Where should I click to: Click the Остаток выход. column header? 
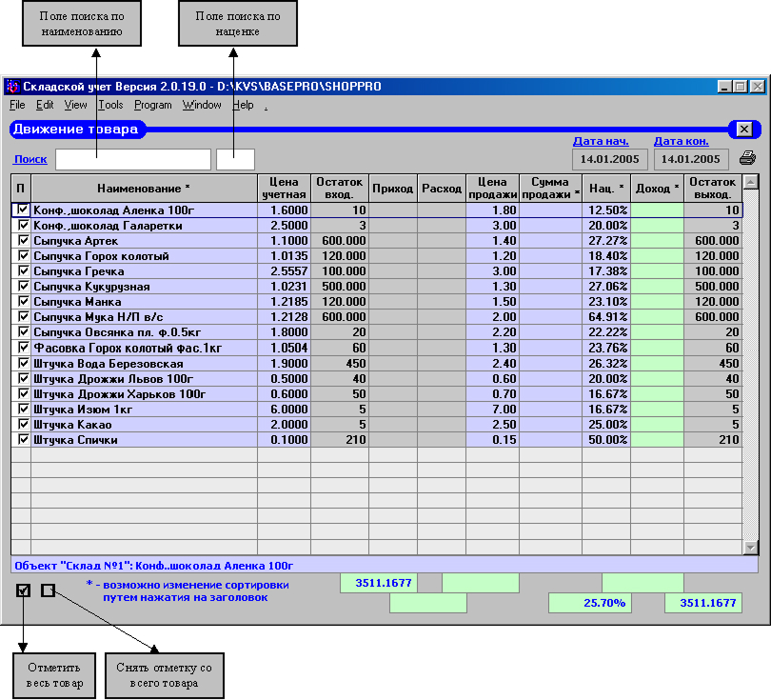[x=713, y=188]
